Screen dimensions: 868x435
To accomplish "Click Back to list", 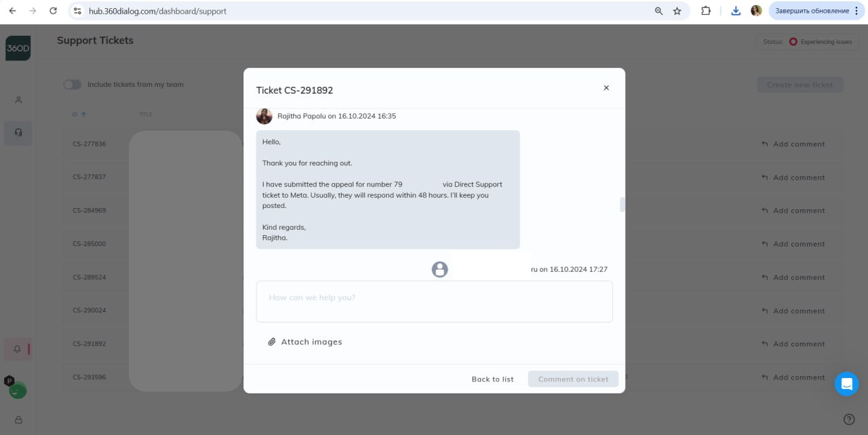I will [492, 379].
